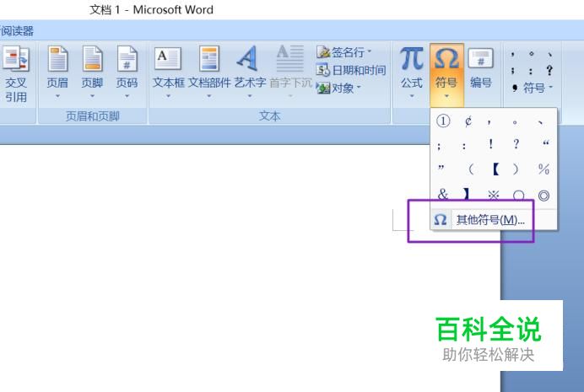Screen dimensions: 584x392
Task: Insert the right black bracket 】 symbol
Action: pos(466,194)
